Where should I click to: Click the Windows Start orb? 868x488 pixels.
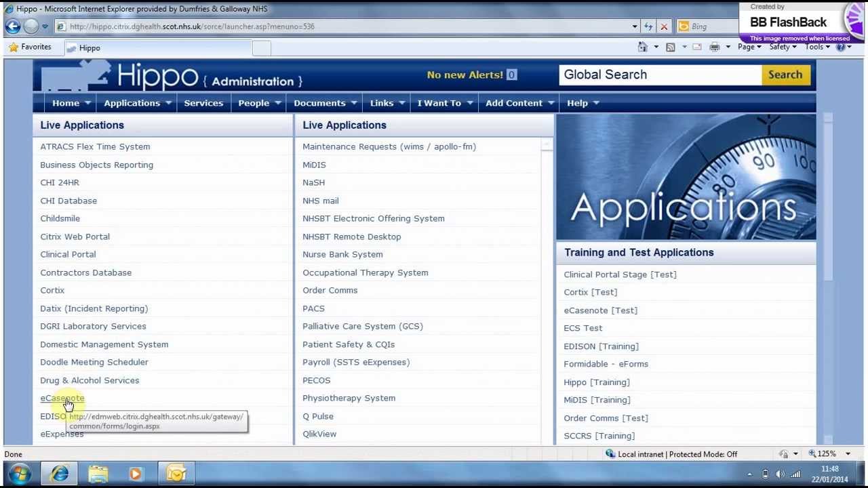20,474
